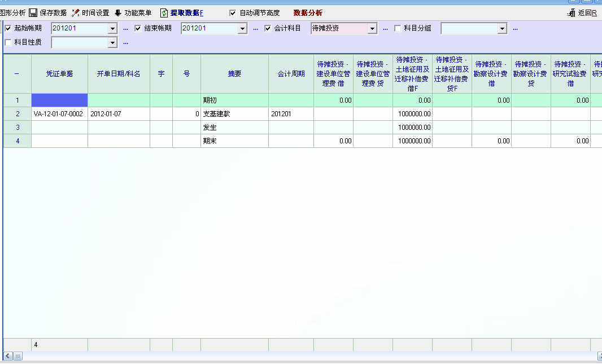Expand the 科目分组 dropdown list

(x=502, y=28)
